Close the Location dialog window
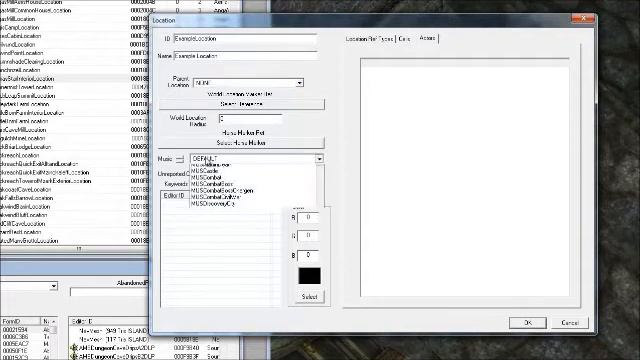Image resolution: width=640 pixels, height=360 pixels. pyautogui.click(x=583, y=18)
